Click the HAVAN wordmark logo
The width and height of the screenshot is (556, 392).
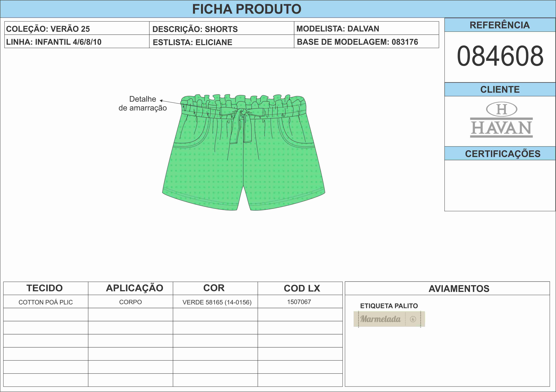click(501, 128)
